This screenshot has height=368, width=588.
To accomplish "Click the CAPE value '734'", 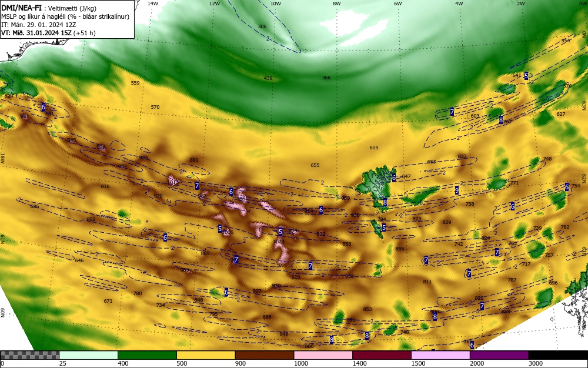I will pyautogui.click(x=161, y=305).
